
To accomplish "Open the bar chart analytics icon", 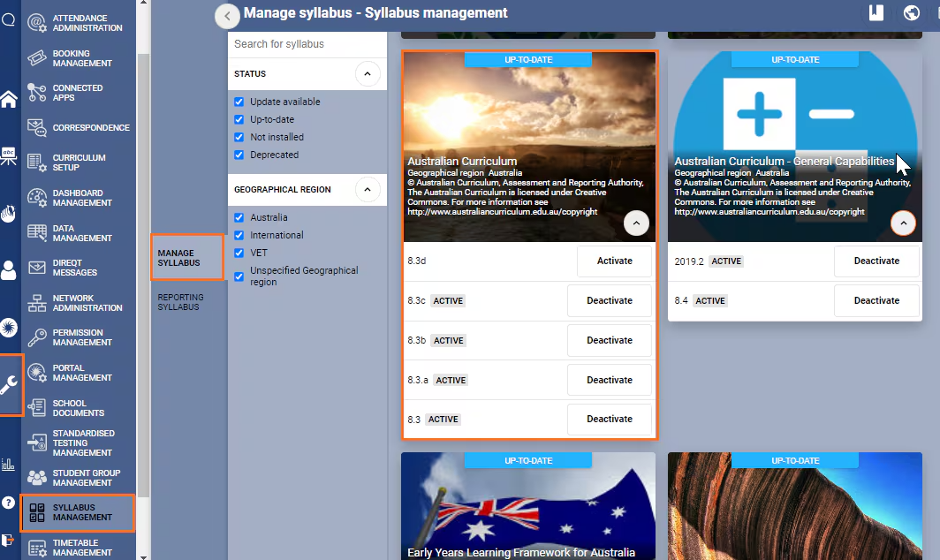I will point(9,464).
